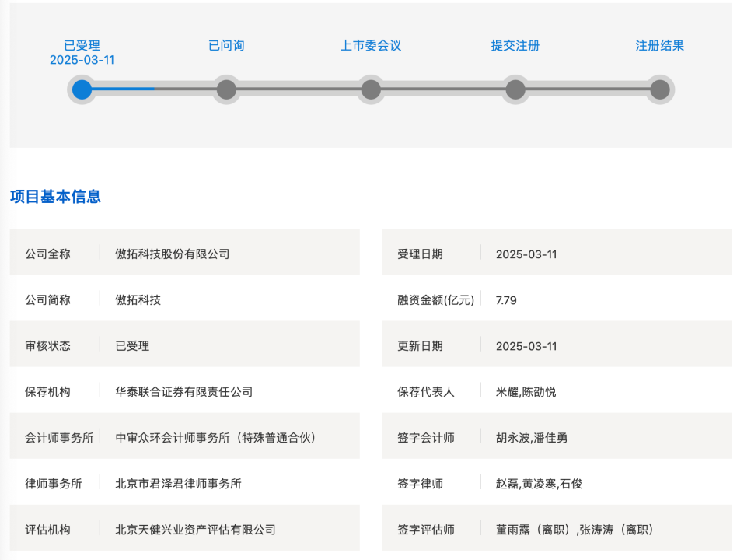The image size is (744, 560).
Task: Click the 公司简称 field label
Action: tap(47, 300)
